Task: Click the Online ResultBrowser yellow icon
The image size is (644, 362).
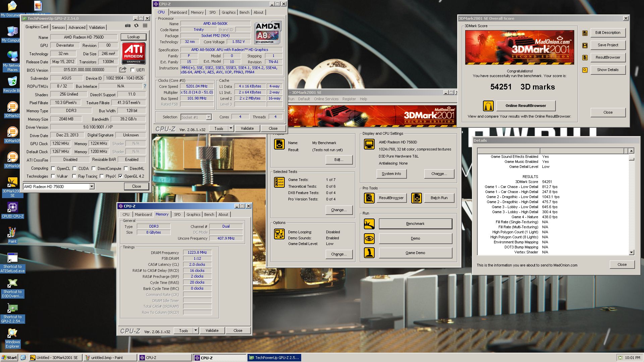Action: tap(488, 106)
